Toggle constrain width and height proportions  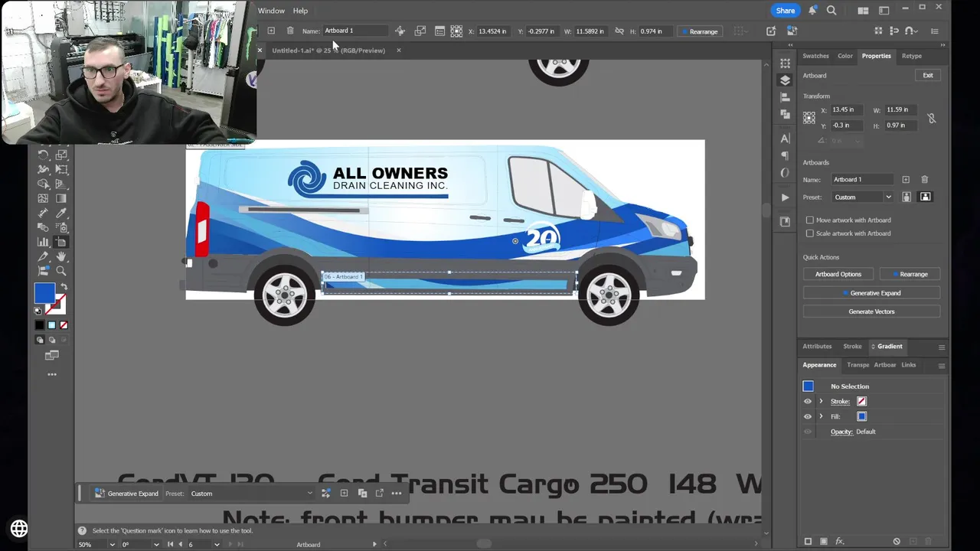pyautogui.click(x=931, y=118)
